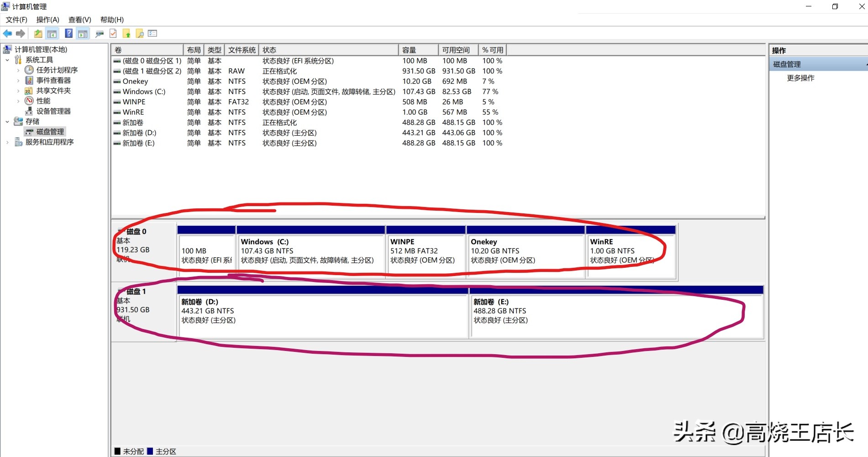Image resolution: width=868 pixels, height=457 pixels.
Task: Expand the 性能 node
Action: coord(18,101)
